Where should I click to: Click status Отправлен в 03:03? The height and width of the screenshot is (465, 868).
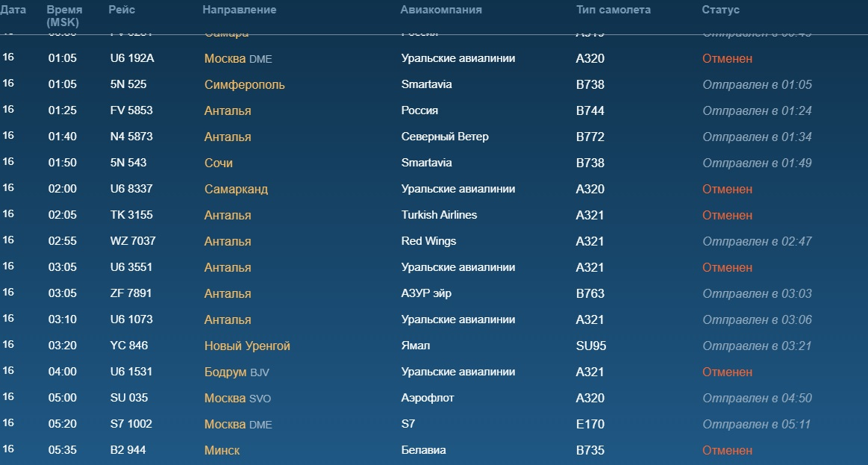tap(758, 293)
